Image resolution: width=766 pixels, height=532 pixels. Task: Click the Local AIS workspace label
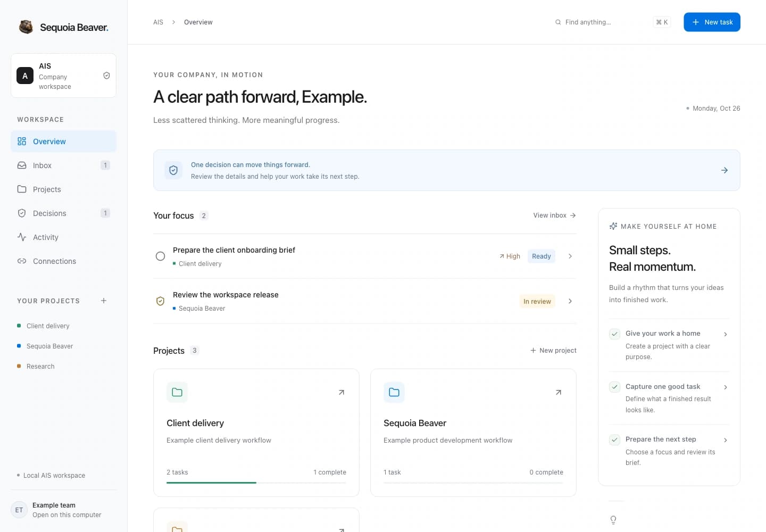51,476
